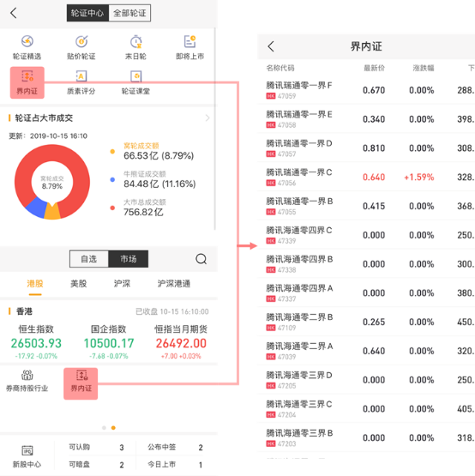Viewport: 475px width, 476px height.
Task: Tap the 质素评分 icon
Action: (x=81, y=76)
